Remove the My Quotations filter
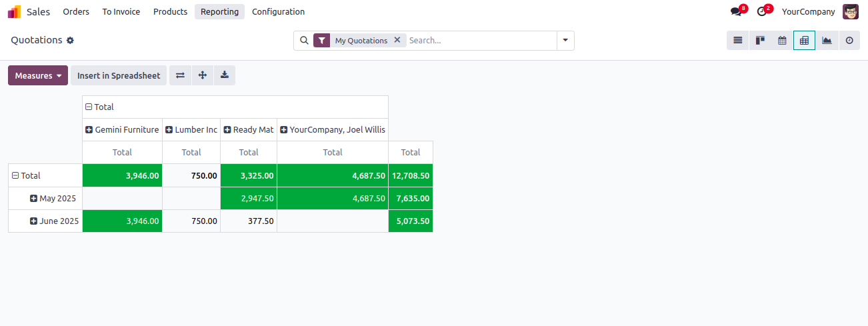Viewport: 868px width, 326px height. [x=397, y=40]
